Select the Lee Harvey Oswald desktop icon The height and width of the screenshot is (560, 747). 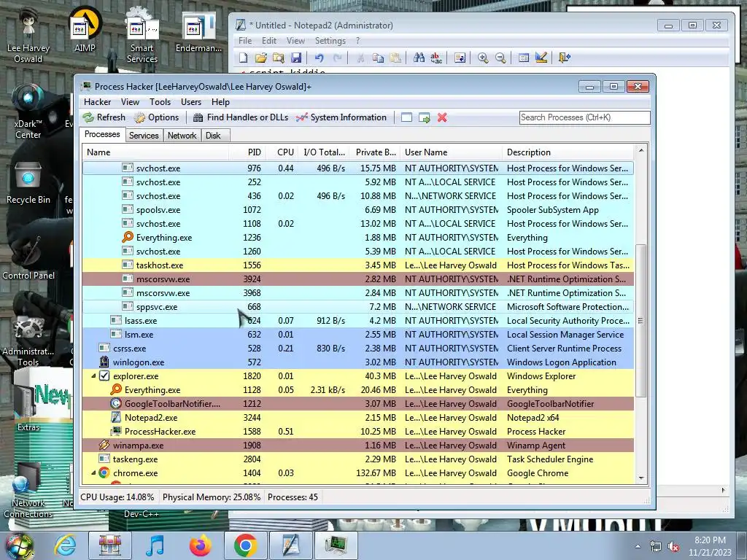tap(28, 36)
